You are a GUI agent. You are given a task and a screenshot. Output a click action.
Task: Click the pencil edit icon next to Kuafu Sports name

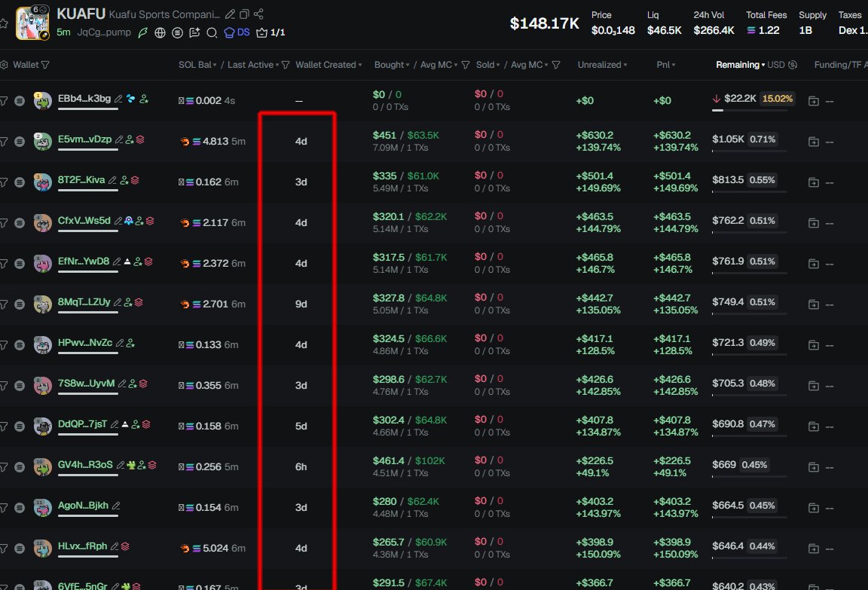[231, 14]
